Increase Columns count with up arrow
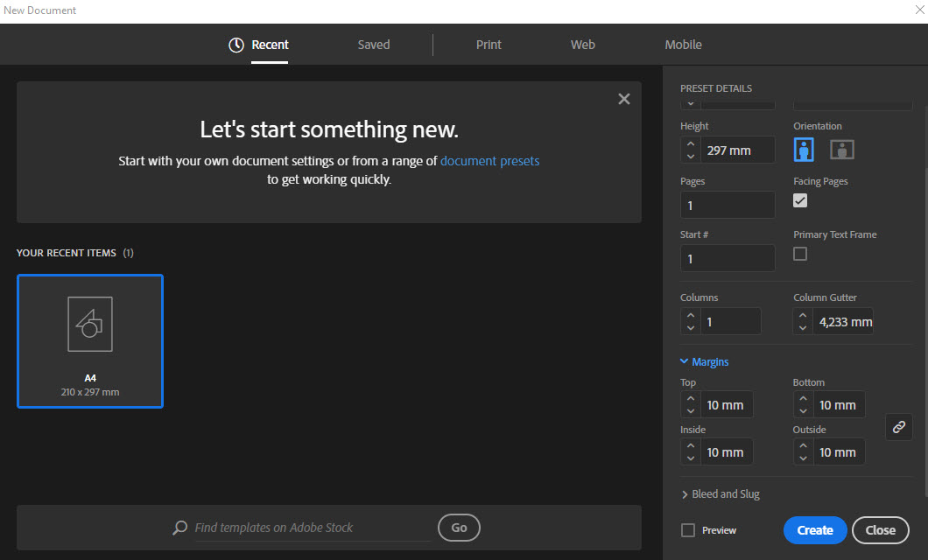This screenshot has height=560, width=928. [691, 315]
